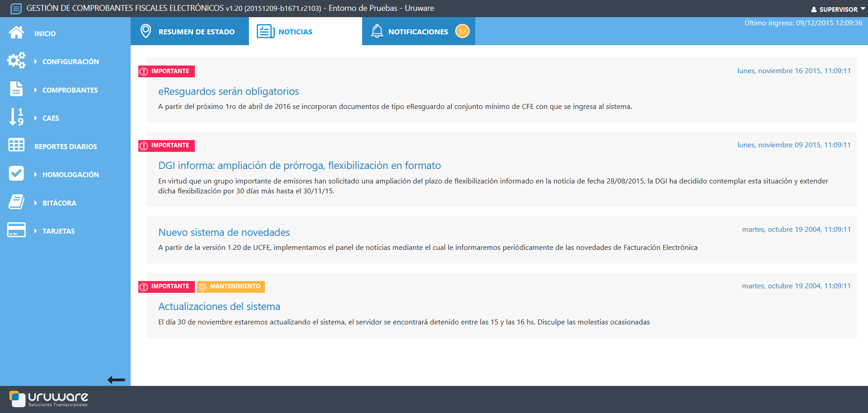Expand the Configuración submenu chevron

tap(35, 61)
